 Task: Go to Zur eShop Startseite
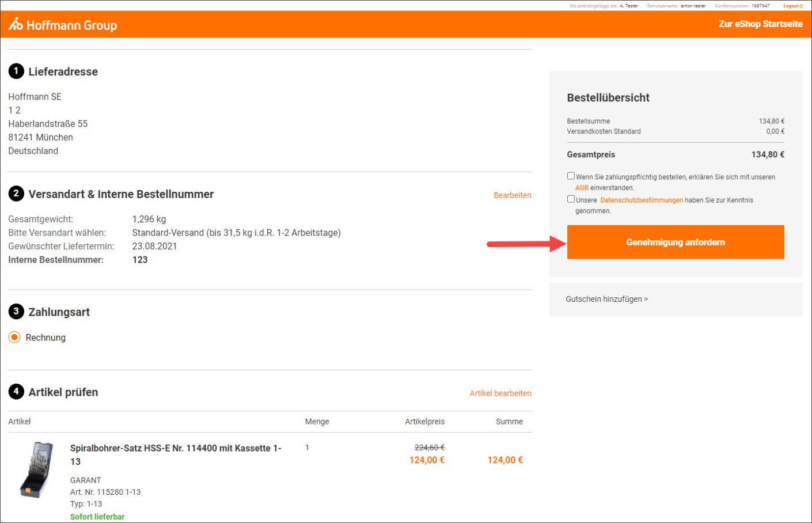click(760, 24)
